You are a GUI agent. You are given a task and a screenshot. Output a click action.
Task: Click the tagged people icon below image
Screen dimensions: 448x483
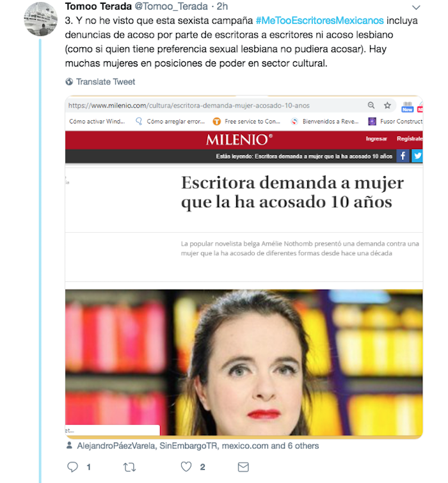click(x=69, y=445)
